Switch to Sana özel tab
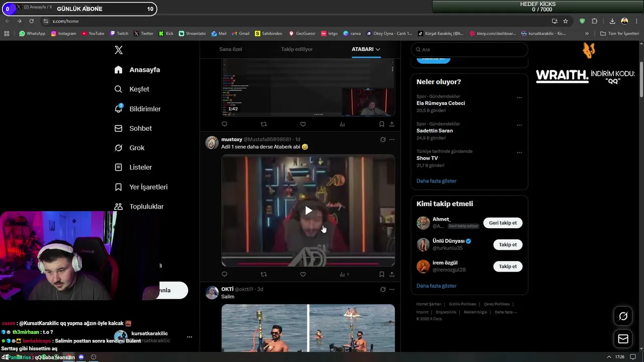Image resolution: width=644 pixels, height=362 pixels. (x=230, y=49)
